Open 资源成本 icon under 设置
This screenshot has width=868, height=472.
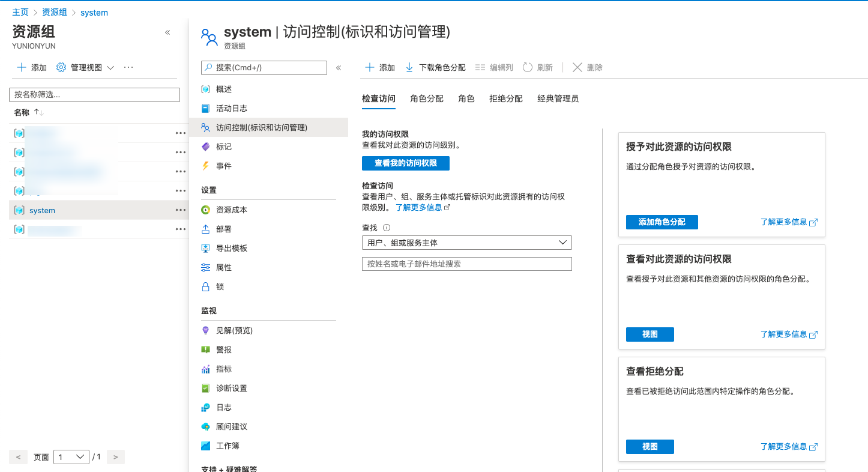(206, 210)
